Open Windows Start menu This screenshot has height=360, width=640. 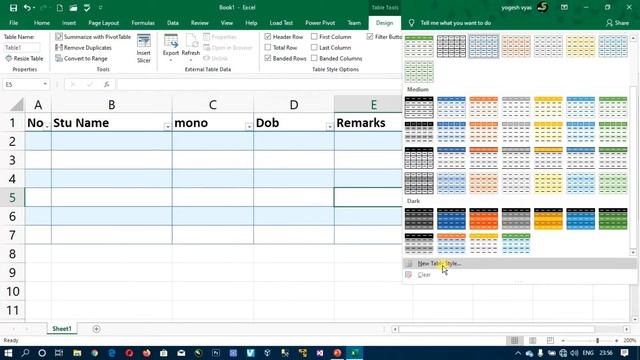(x=8, y=353)
